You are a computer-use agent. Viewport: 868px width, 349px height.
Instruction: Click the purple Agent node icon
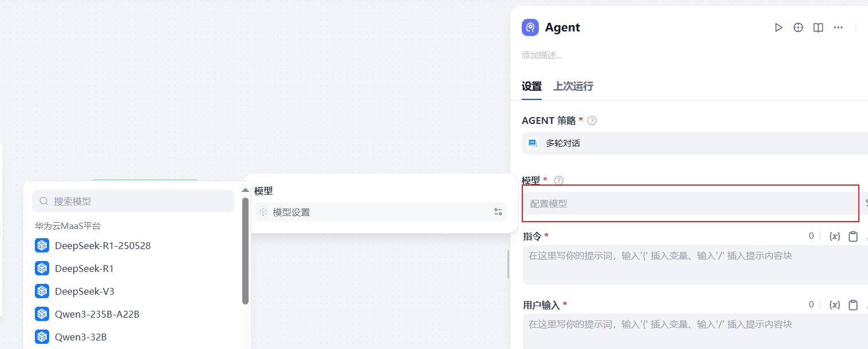tap(530, 27)
